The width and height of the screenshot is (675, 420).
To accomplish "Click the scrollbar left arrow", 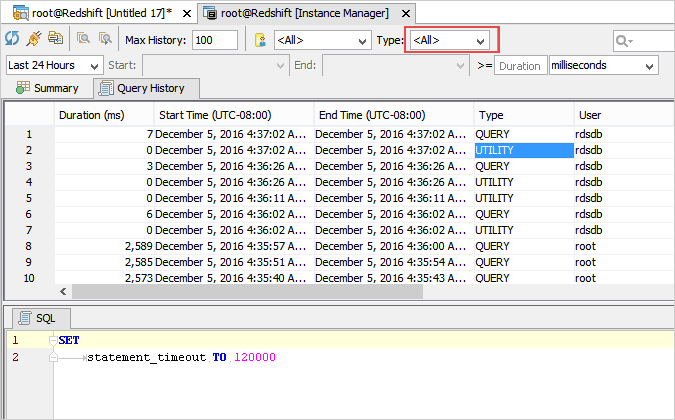I will (x=63, y=292).
